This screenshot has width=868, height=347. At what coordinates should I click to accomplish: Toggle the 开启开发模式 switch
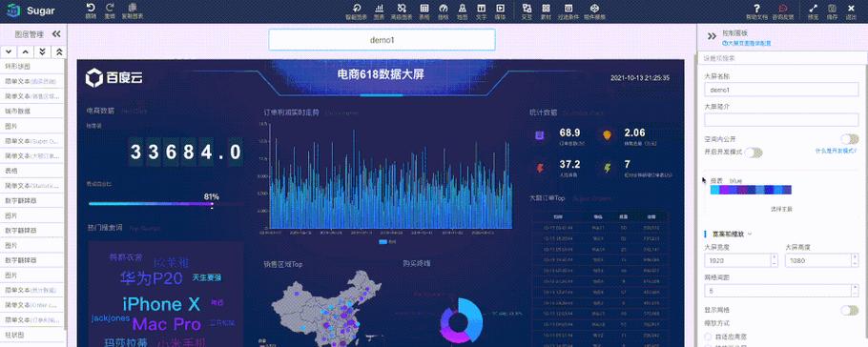[x=754, y=153]
